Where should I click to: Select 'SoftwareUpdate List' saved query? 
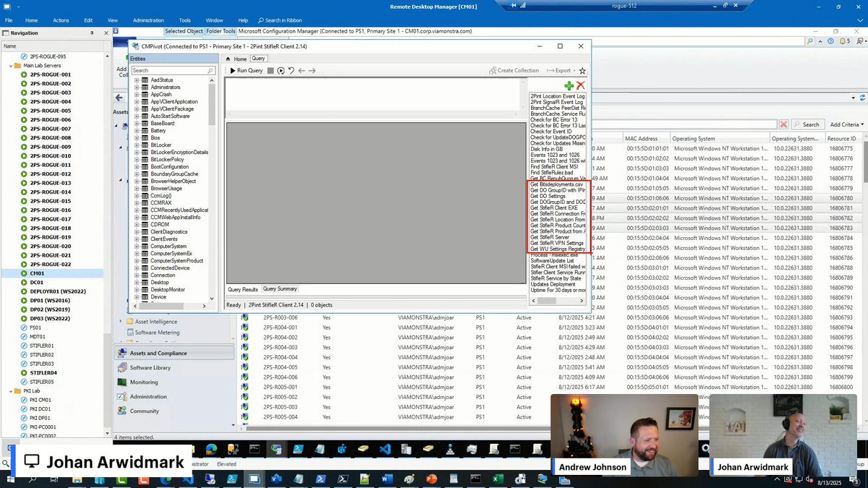[x=552, y=261]
